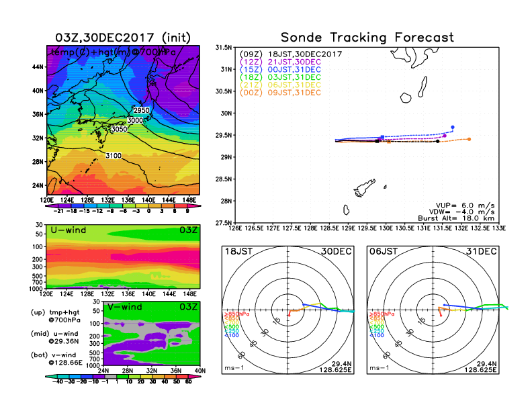532x411 pixels.
Task: Click the "31.5N" latitude tick on the tracking map
Action: pos(223,48)
